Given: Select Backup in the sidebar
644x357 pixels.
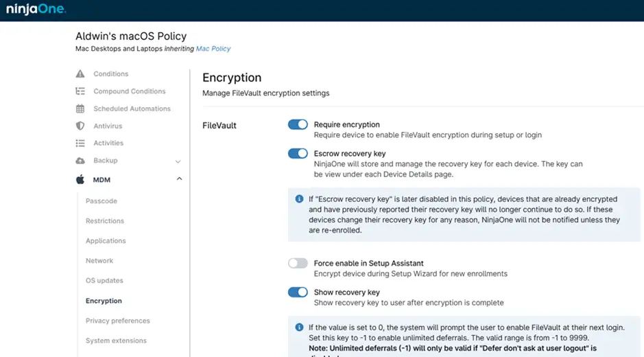Looking at the screenshot, I should (106, 161).
